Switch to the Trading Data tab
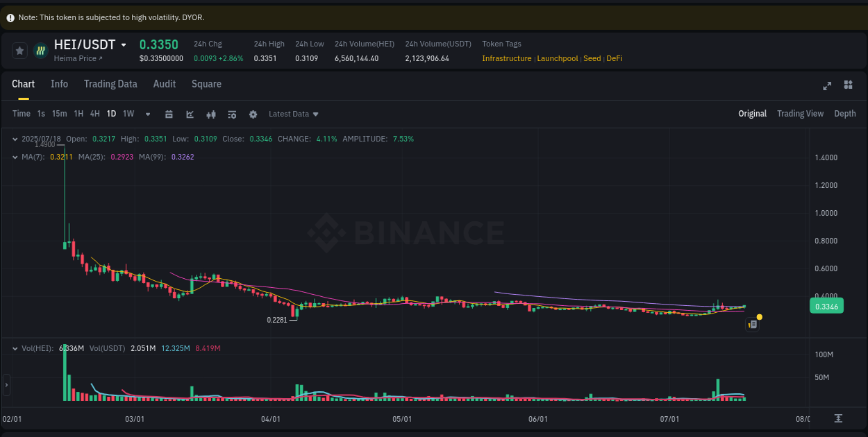This screenshot has width=868, height=437. coord(110,84)
